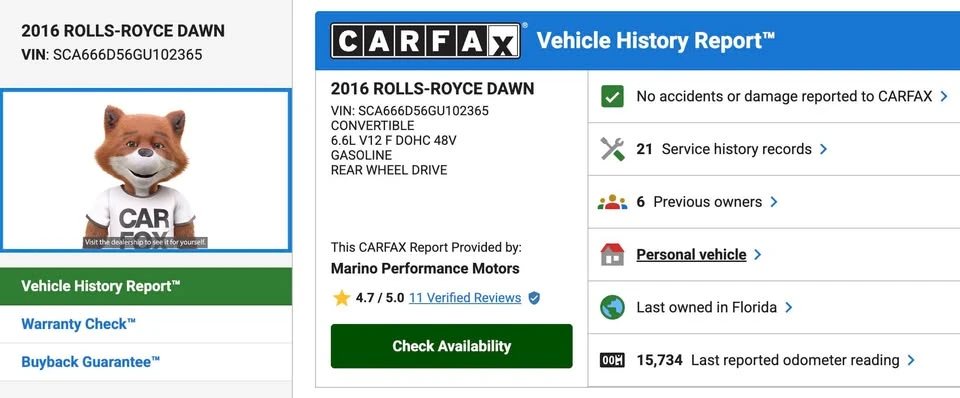Click the sidebar VIN SCA666D56GU102365 text
The width and height of the screenshot is (960, 398).
111,54
